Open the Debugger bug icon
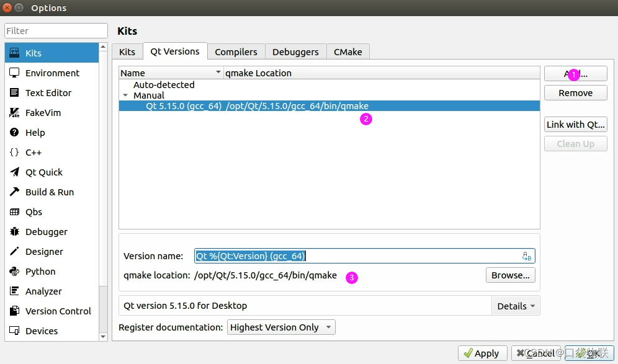Image resolution: width=618 pixels, height=364 pixels. point(14,232)
